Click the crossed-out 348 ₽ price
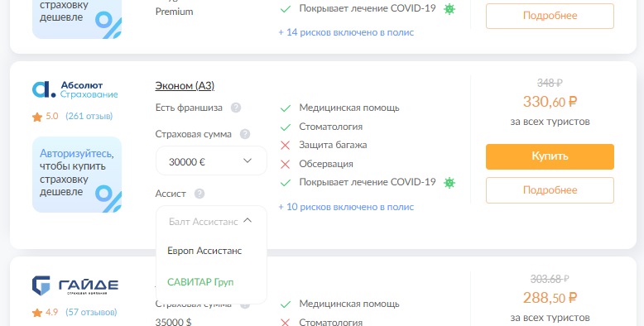Image resolution: width=644 pixels, height=326 pixels. (x=550, y=83)
